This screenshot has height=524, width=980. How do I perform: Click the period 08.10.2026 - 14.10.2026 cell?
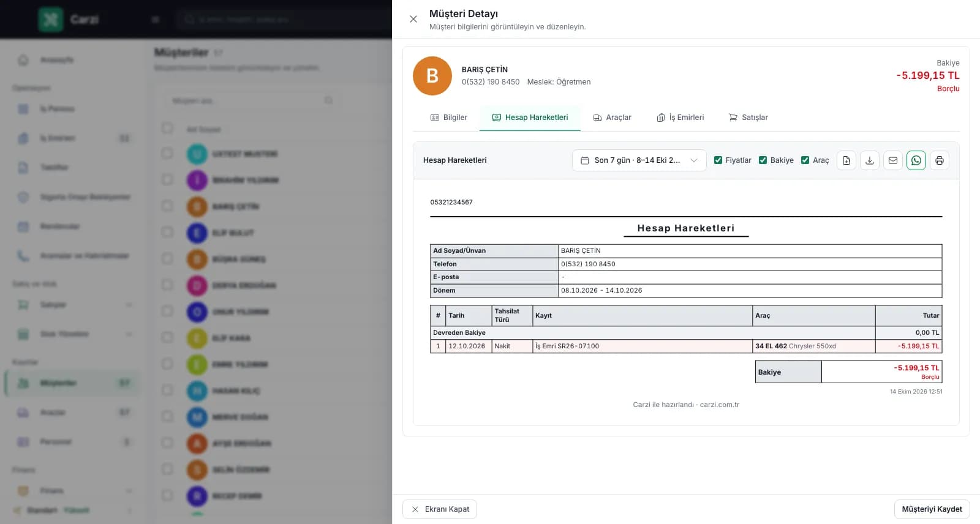click(750, 291)
